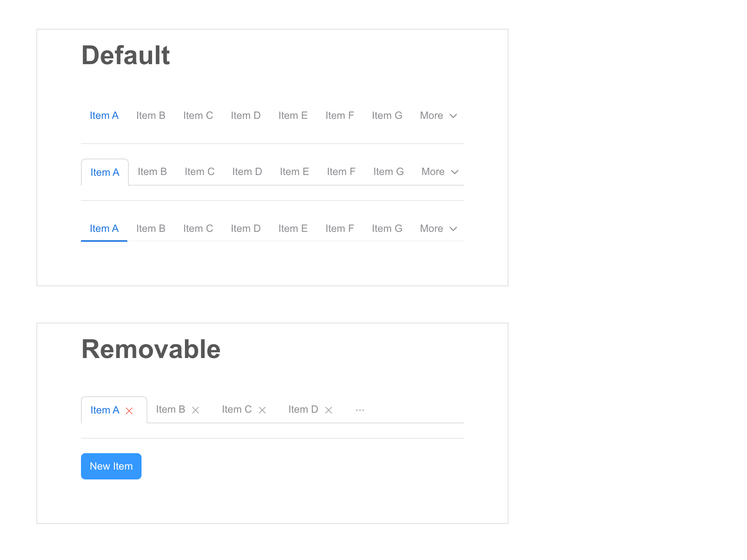Viewport: 747px width, 560px height.
Task: Select the Item B label in Removable tabs
Action: point(171,410)
